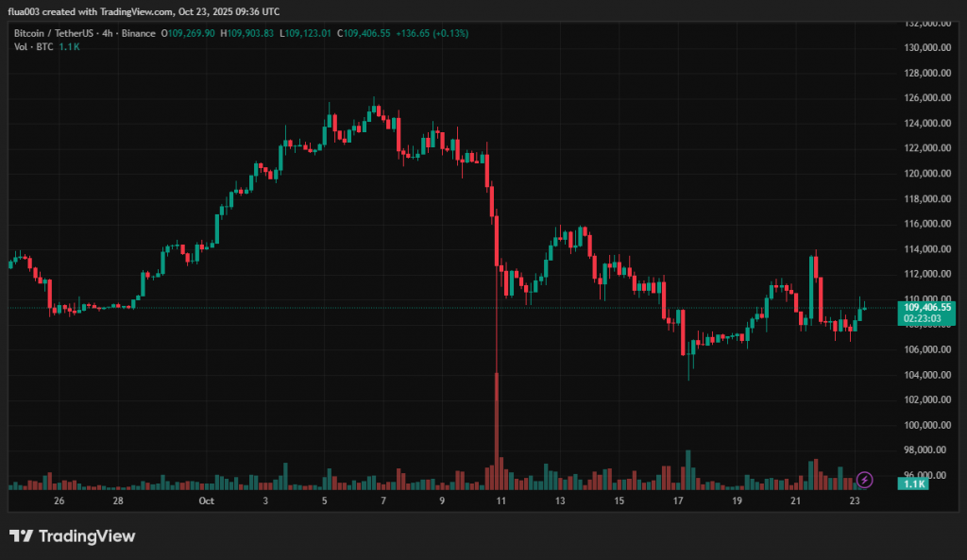
Task: Click the flua003 author name in header
Action: click(28, 11)
